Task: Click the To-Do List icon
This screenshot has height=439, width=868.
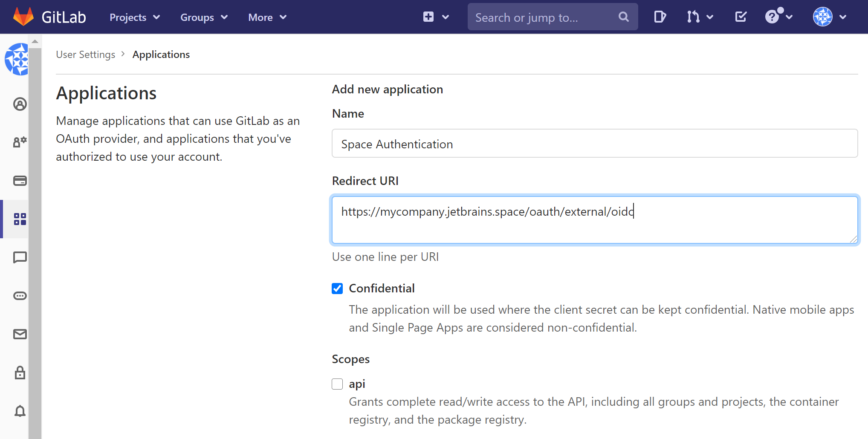Action: tap(741, 17)
